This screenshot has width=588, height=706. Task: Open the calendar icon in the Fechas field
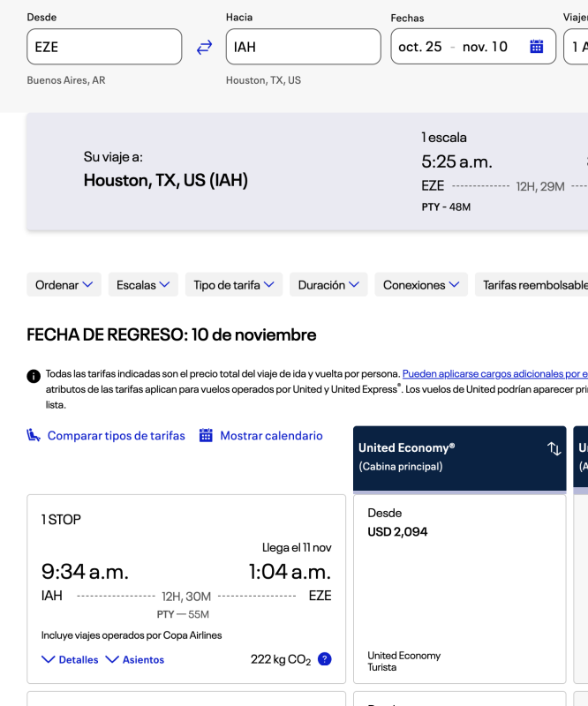tap(536, 47)
